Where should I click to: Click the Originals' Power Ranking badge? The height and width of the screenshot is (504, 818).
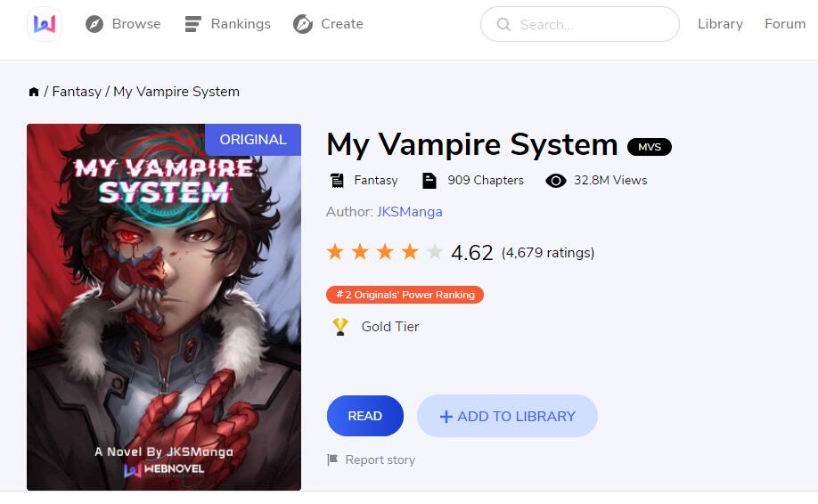(x=405, y=295)
